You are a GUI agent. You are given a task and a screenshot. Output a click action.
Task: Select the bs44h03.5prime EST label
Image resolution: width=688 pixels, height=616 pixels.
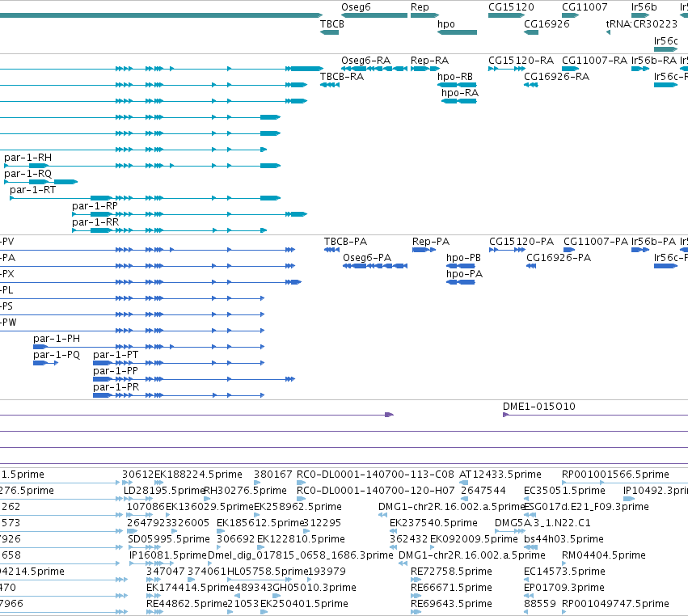tap(563, 539)
